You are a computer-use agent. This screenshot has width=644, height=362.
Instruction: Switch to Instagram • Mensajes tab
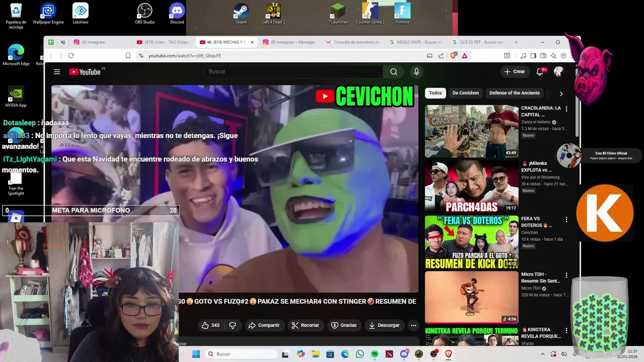289,42
